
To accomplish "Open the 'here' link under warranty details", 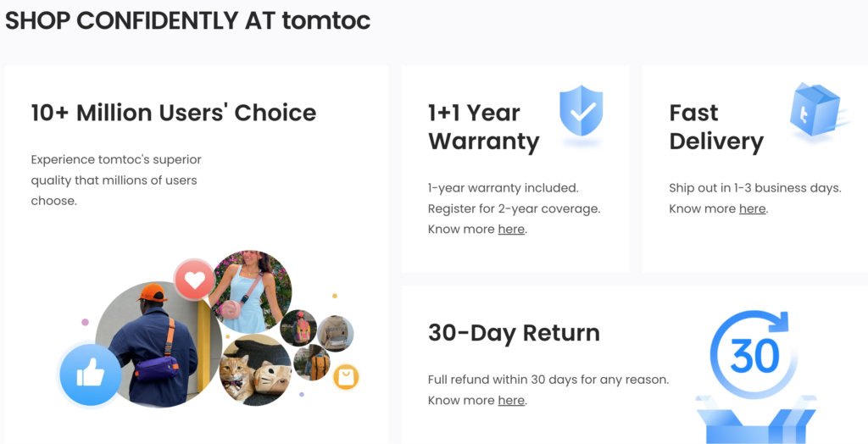I will (x=511, y=229).
